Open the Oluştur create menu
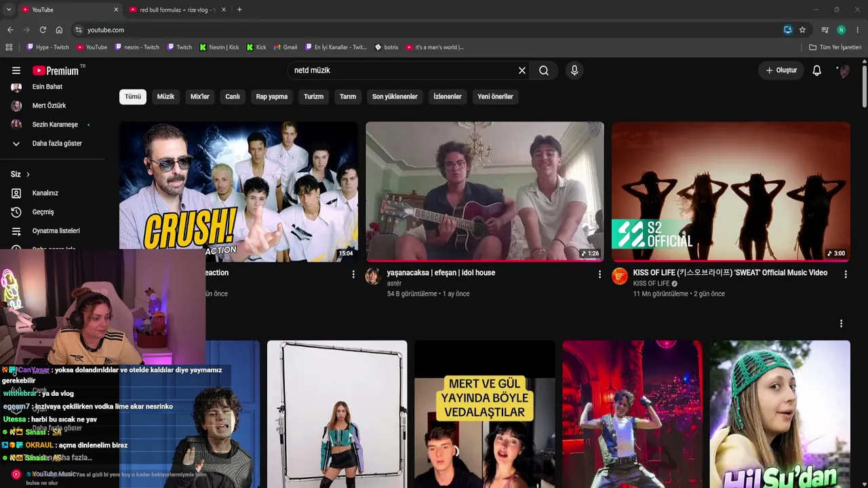The width and height of the screenshot is (868, 488). coord(781,70)
